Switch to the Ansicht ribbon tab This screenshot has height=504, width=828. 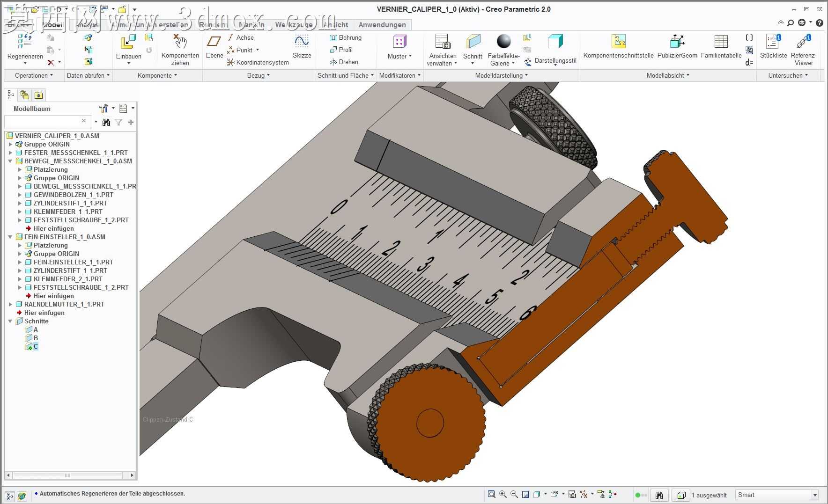pyautogui.click(x=335, y=25)
